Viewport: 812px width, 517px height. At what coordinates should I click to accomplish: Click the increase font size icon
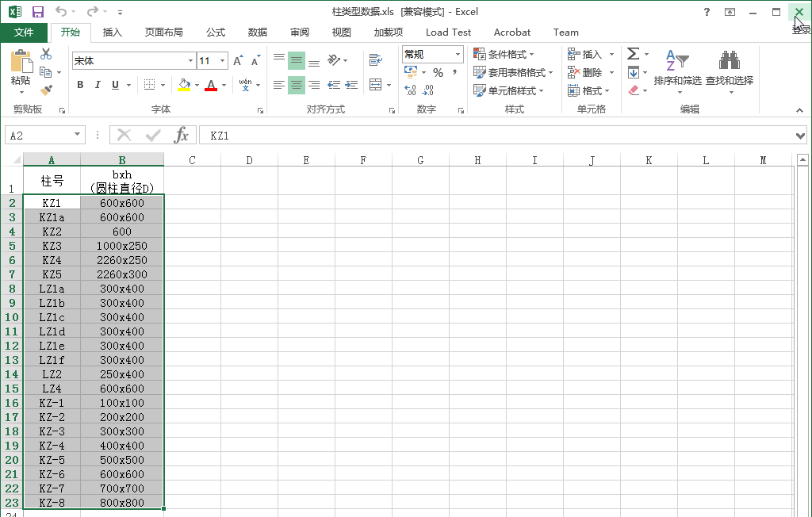pyautogui.click(x=238, y=61)
